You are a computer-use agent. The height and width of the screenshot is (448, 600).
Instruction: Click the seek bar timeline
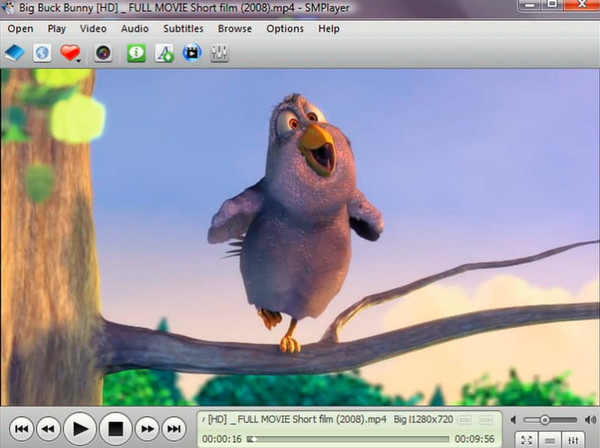coord(348,439)
